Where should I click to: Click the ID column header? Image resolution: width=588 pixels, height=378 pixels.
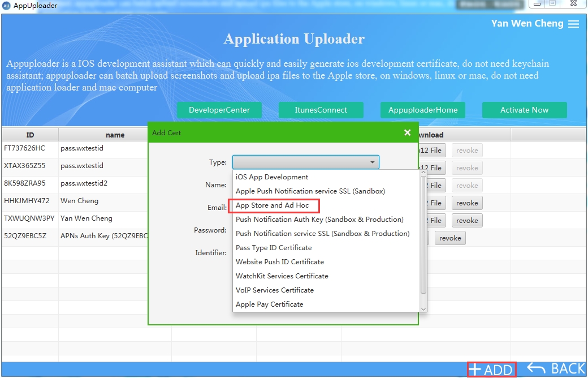pyautogui.click(x=30, y=135)
